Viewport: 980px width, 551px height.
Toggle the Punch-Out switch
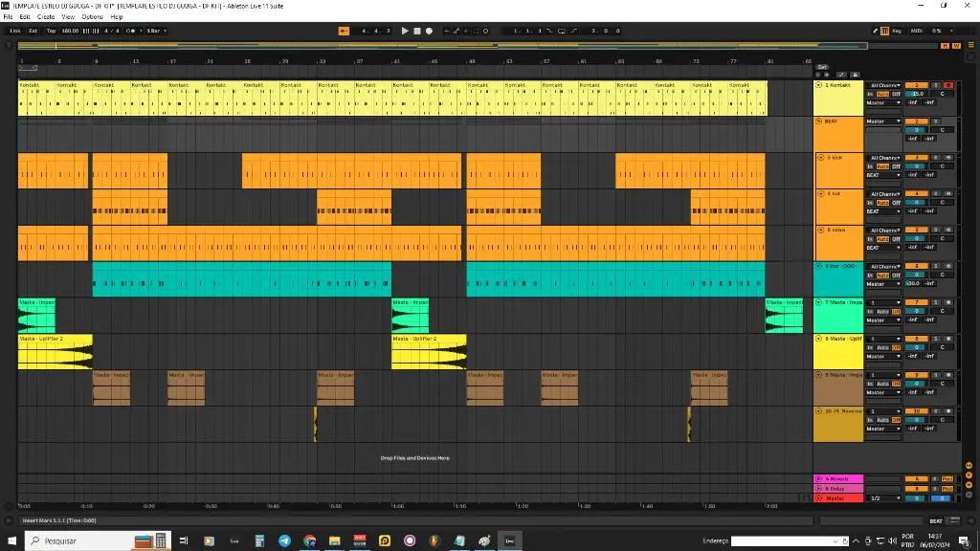[574, 31]
